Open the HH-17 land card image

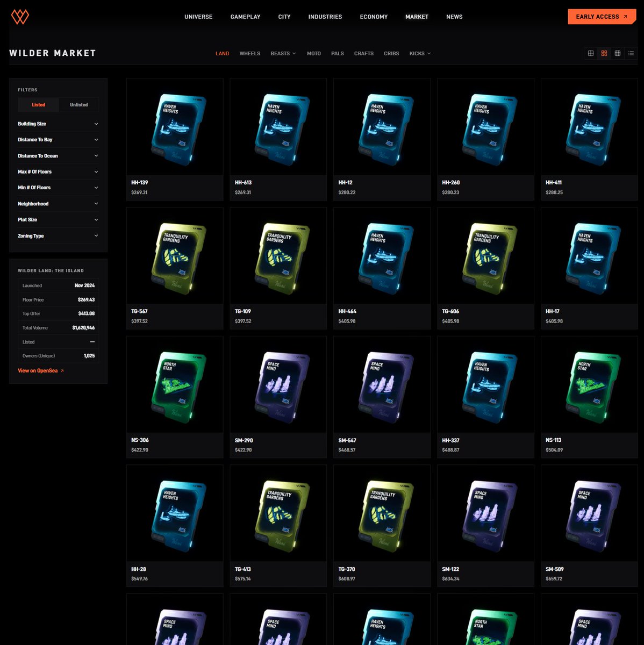(589, 256)
